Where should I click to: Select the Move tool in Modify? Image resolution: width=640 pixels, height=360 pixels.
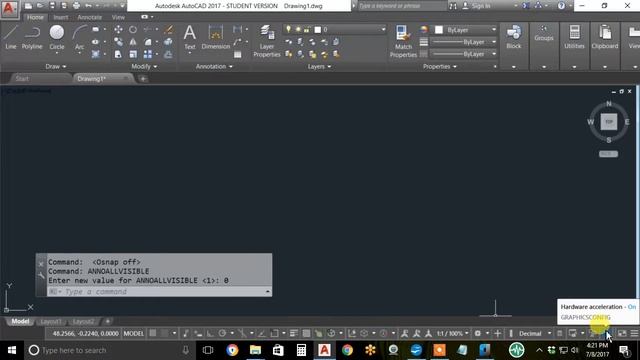click(118, 29)
